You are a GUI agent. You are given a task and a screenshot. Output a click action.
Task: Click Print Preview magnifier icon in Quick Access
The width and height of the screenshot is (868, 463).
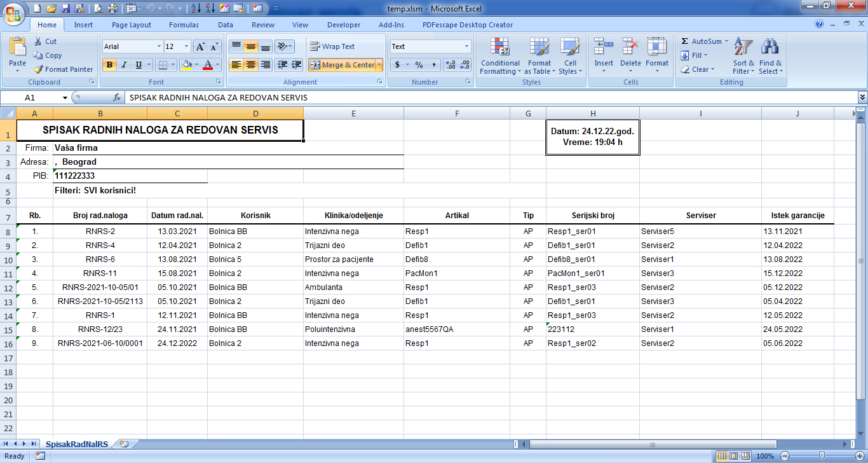click(x=98, y=8)
